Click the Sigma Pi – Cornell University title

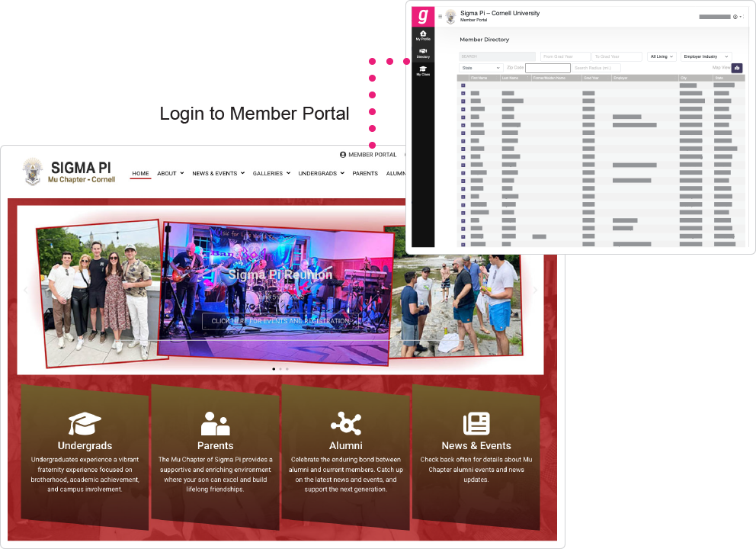(500, 13)
